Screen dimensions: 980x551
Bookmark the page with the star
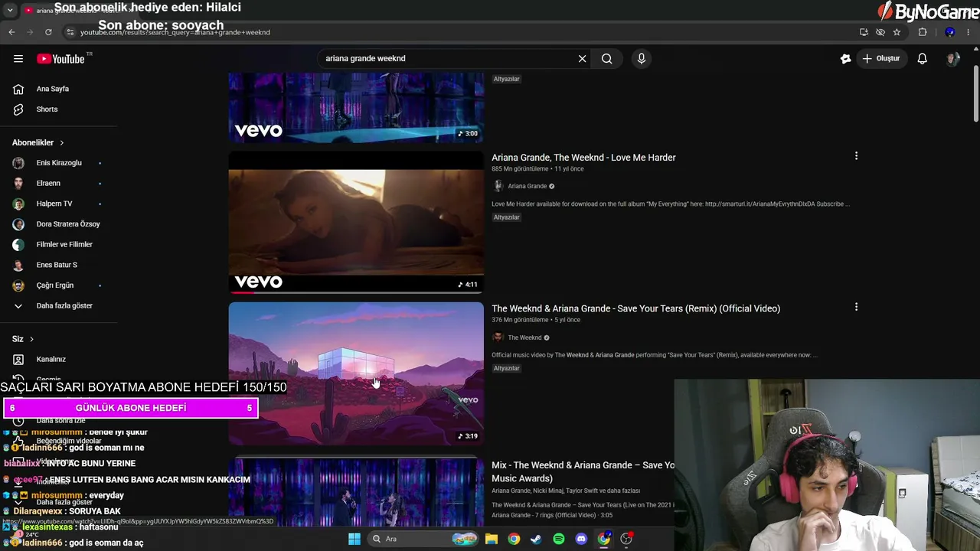click(897, 32)
